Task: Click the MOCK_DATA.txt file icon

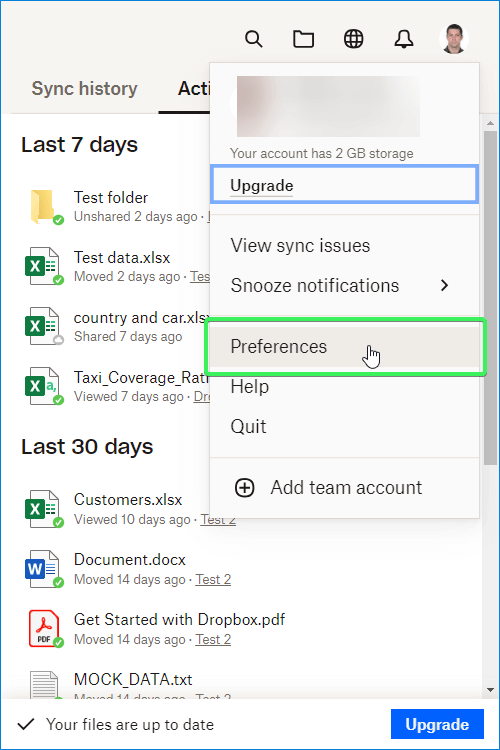Action: tap(44, 684)
